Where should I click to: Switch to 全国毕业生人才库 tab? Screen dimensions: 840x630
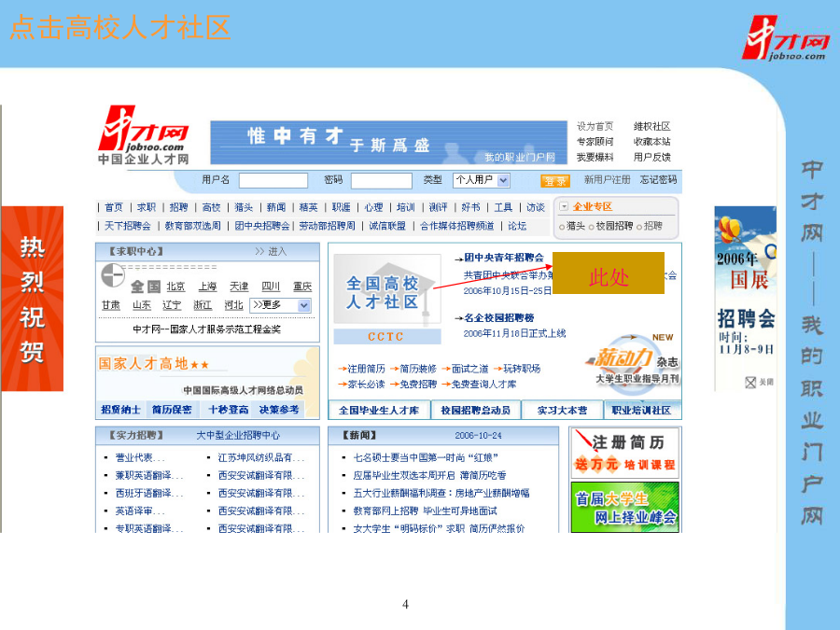[x=379, y=411]
